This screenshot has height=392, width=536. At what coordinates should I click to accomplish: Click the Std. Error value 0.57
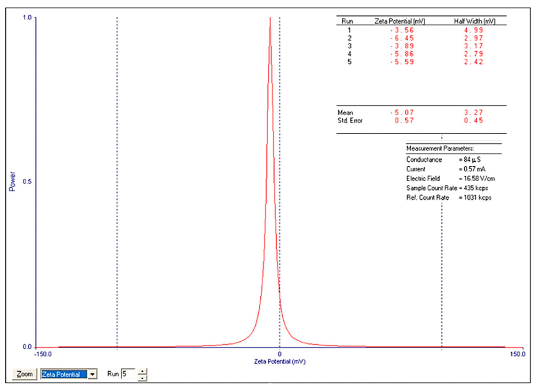tap(404, 120)
